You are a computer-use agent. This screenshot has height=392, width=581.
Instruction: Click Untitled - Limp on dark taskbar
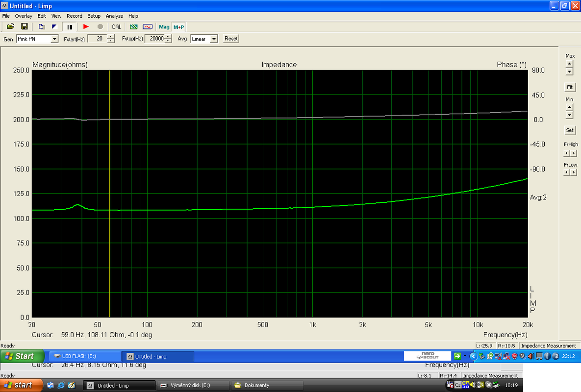pos(119,385)
